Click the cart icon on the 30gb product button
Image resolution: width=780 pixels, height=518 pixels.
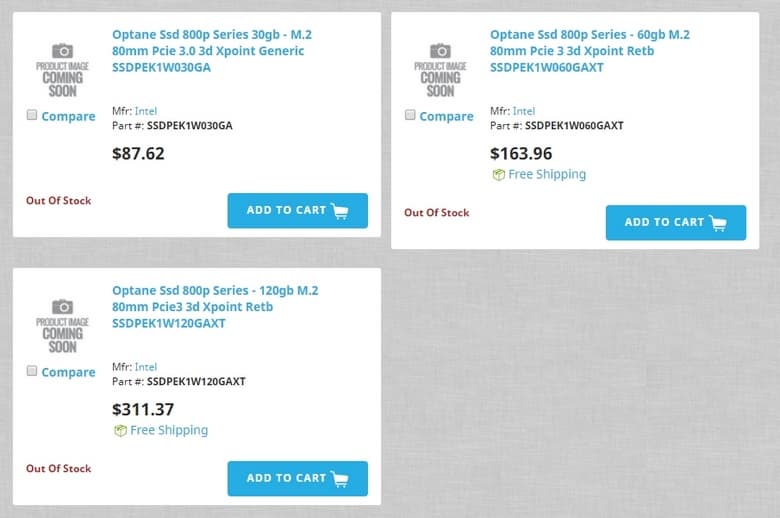340,211
